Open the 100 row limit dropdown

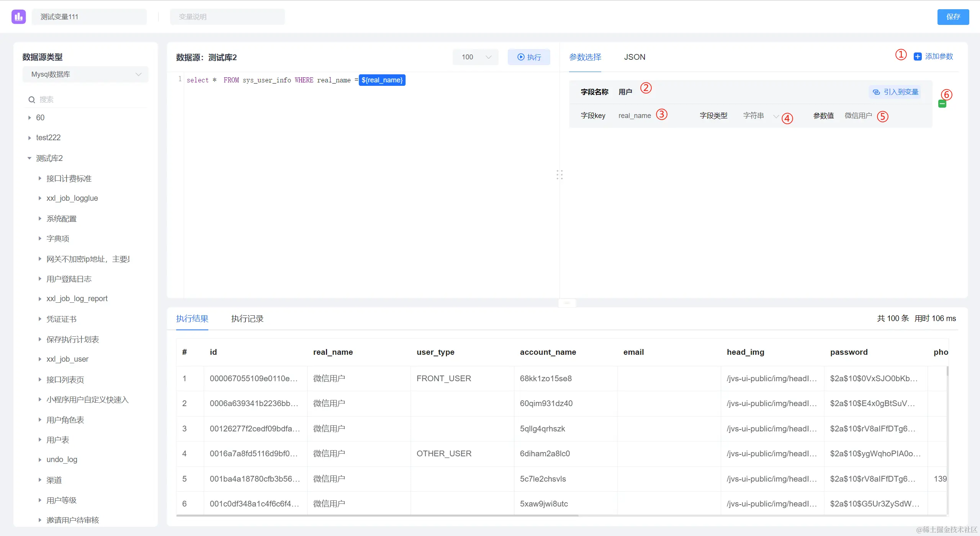coord(475,57)
